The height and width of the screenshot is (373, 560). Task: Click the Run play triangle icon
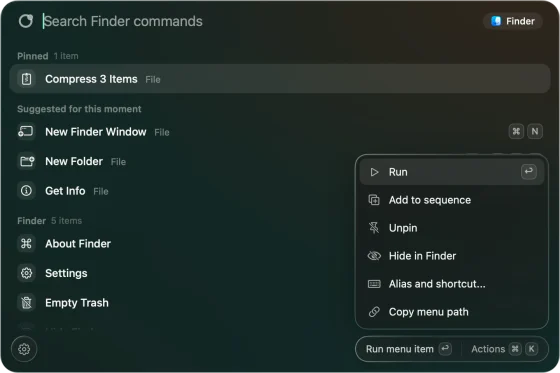pos(374,172)
